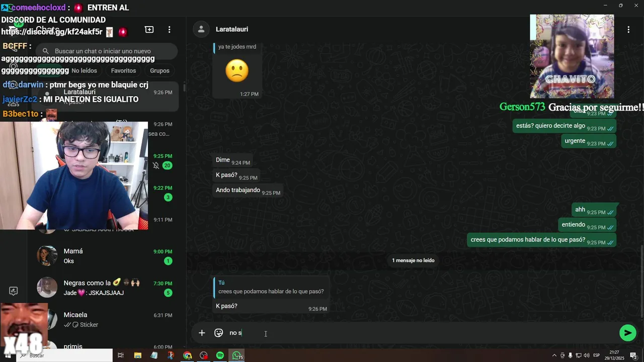Screen dimensions: 644x362
Task: Click the WhatsApp taskbar icon with badge 75
Action: pyautogui.click(x=236, y=355)
